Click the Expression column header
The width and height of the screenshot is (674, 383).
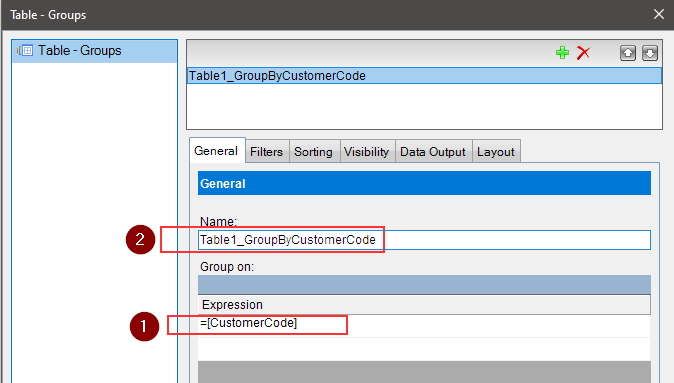(x=424, y=305)
